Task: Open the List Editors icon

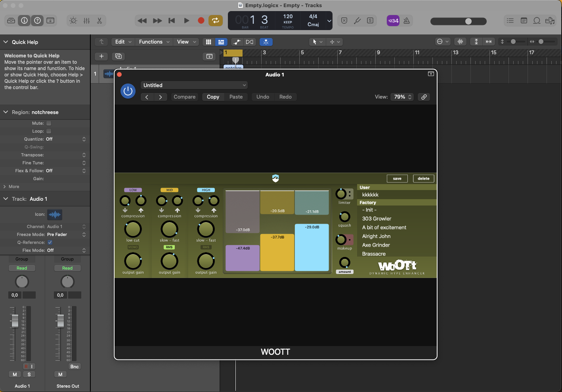Action: tap(510, 21)
